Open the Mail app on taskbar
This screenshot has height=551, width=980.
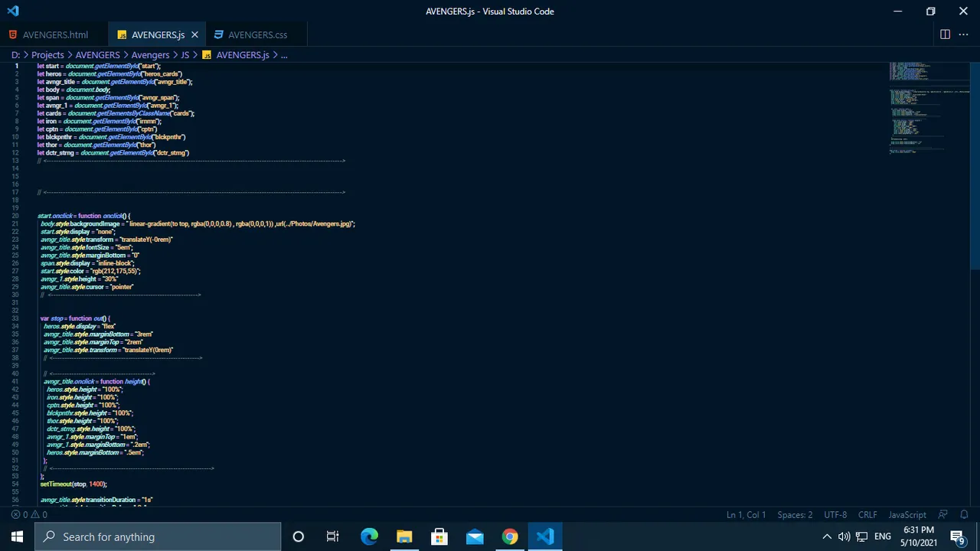click(475, 536)
